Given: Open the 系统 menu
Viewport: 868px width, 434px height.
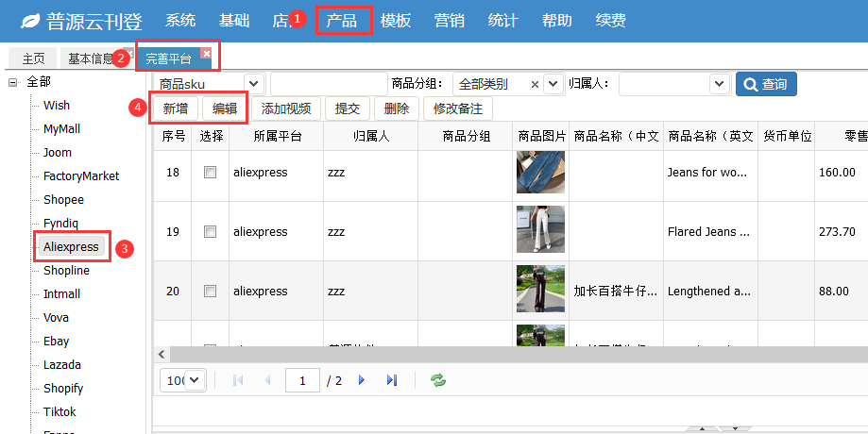Looking at the screenshot, I should coord(180,21).
